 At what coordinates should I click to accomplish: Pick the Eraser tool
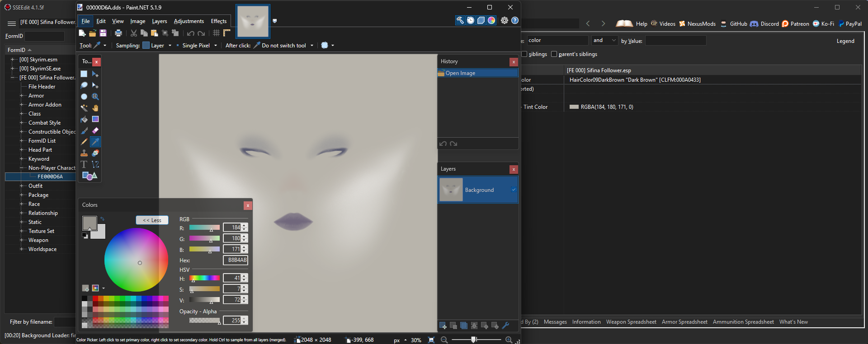95,130
